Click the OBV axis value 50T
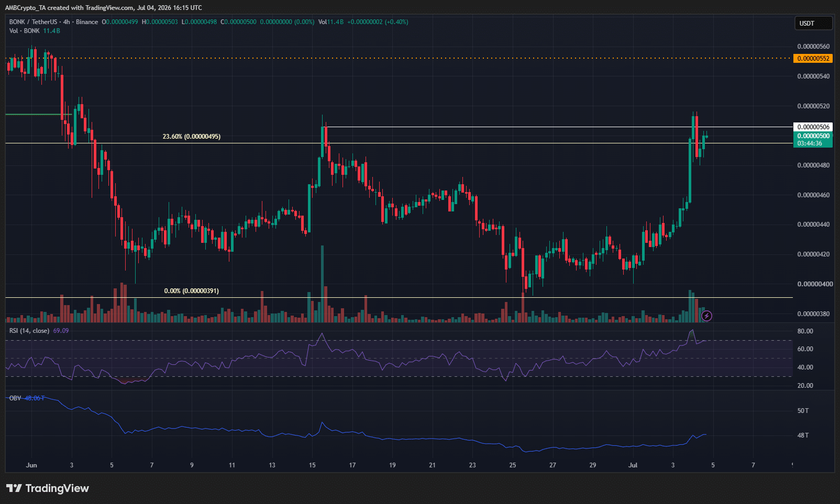The height and width of the screenshot is (504, 840). point(803,411)
